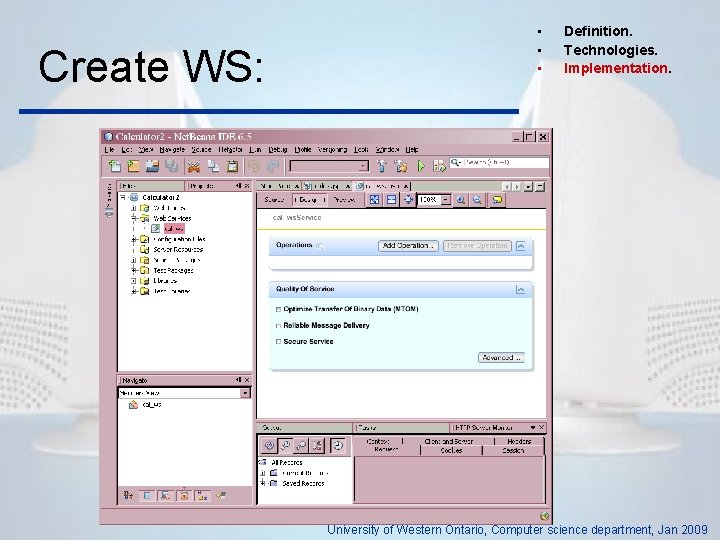Click the New File toolbar icon
Viewport: 720px width, 540px height.
[x=114, y=166]
